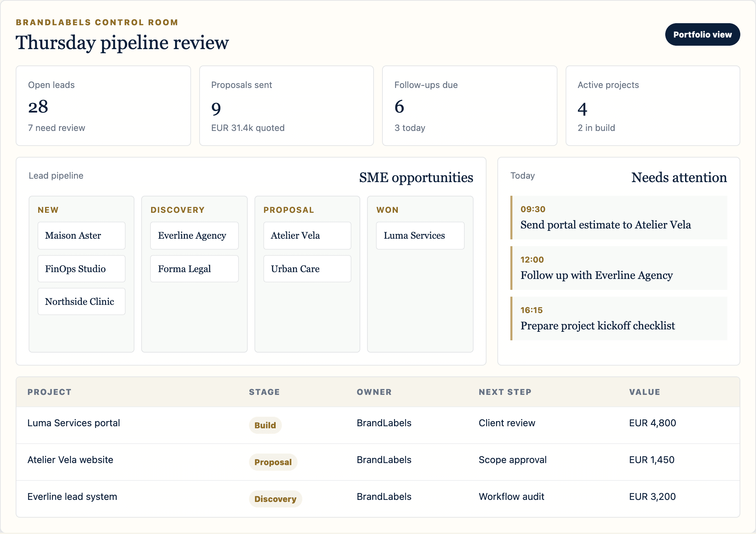Click the Thursday pipeline review title
Viewport: 756px width, 534px height.
coord(122,43)
